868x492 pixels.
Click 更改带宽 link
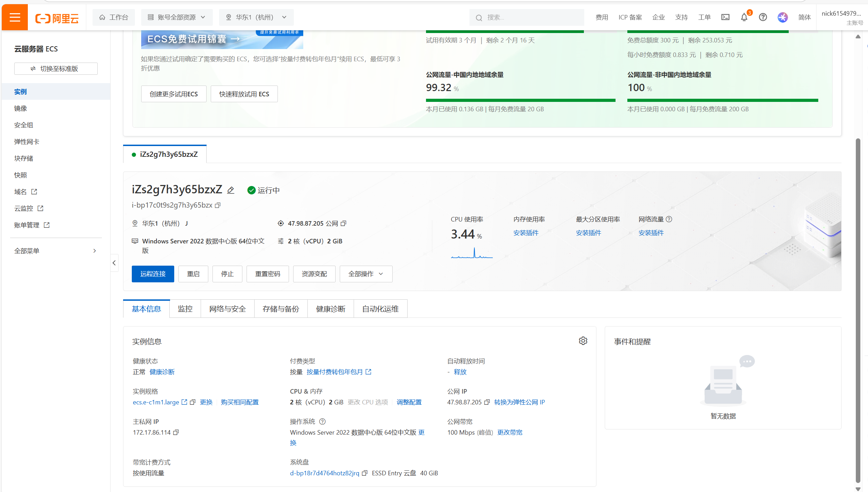pyautogui.click(x=509, y=432)
